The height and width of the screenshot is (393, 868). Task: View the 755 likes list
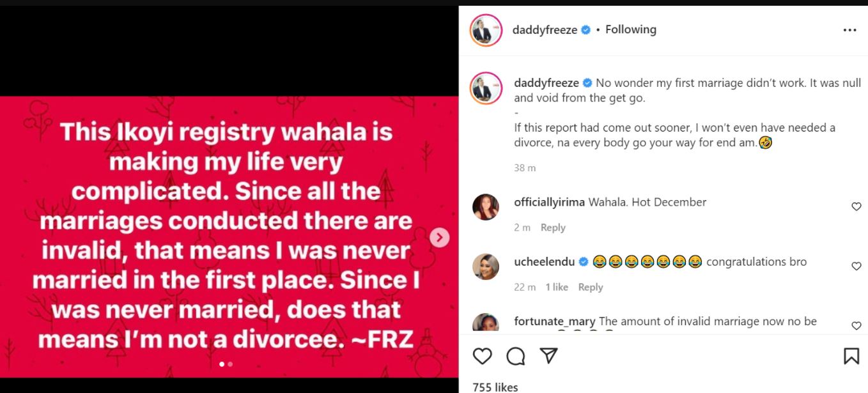tap(495, 387)
